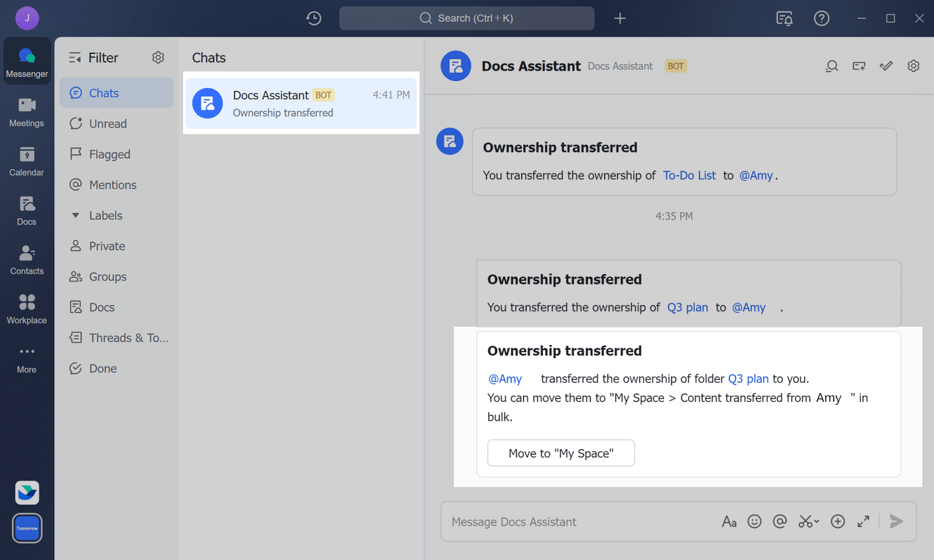This screenshot has height=560, width=934.
Task: Open the Meetings section in sidebar
Action: coord(27,112)
